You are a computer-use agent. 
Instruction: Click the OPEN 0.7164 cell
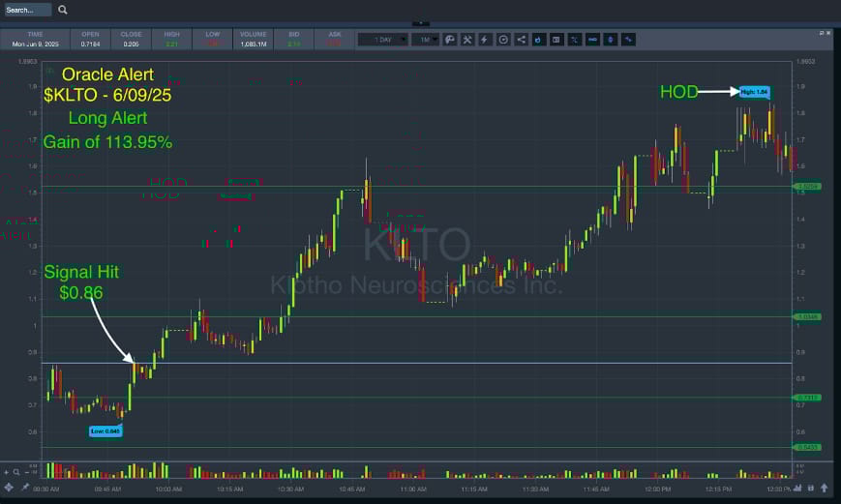90,39
